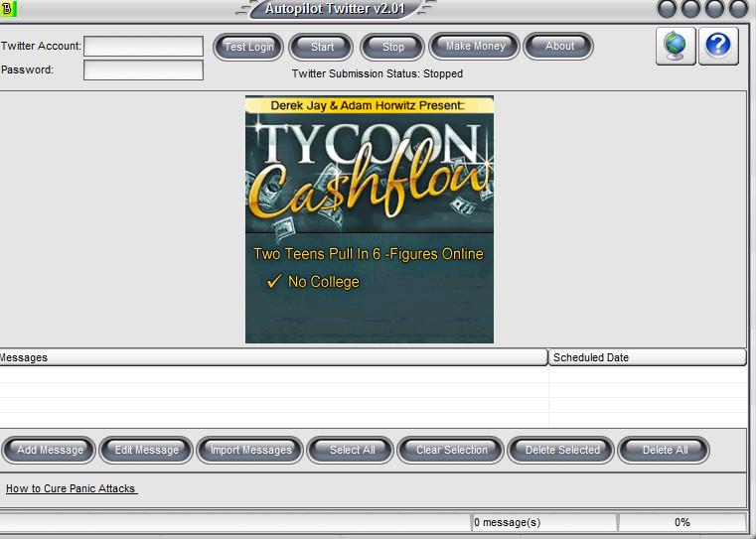Image resolution: width=756 pixels, height=539 pixels.
Task: Click the 0% progress bar
Action: coord(681,522)
